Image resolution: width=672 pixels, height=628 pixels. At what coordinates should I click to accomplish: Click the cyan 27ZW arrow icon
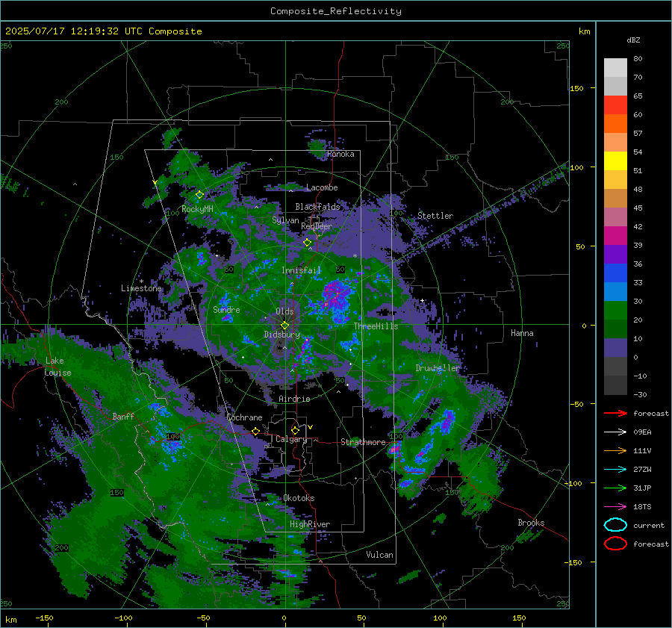pos(615,470)
